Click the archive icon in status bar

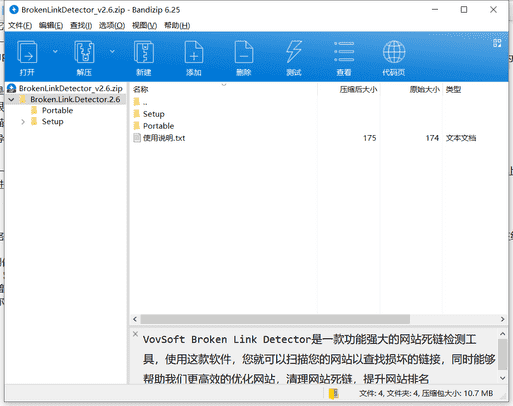point(333,394)
